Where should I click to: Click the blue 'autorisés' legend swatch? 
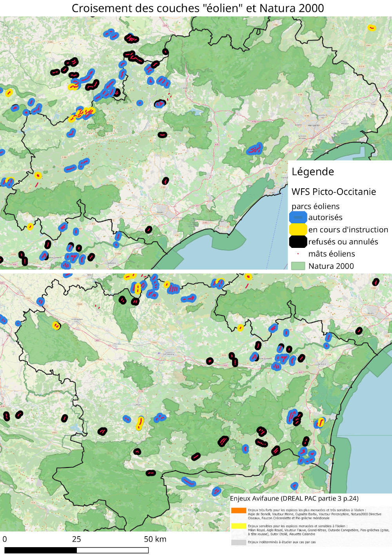(x=298, y=217)
